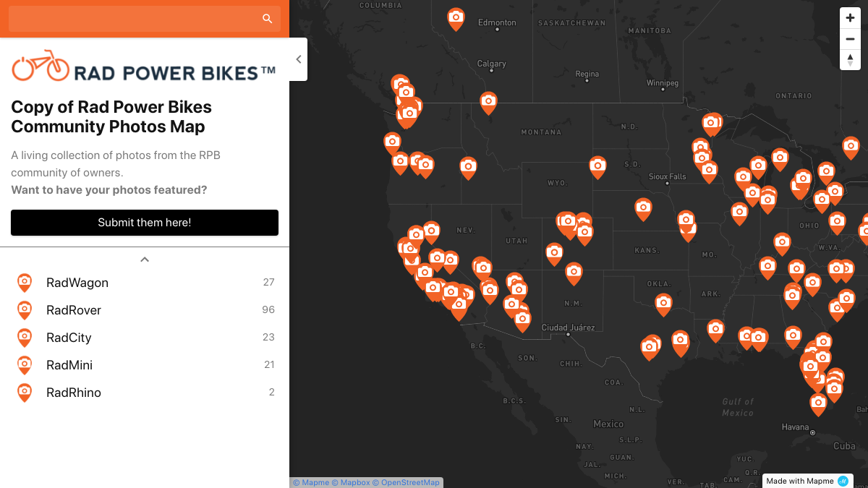This screenshot has width=868, height=488.
Task: Open the Rad Power Bikes logo
Action: (144, 67)
